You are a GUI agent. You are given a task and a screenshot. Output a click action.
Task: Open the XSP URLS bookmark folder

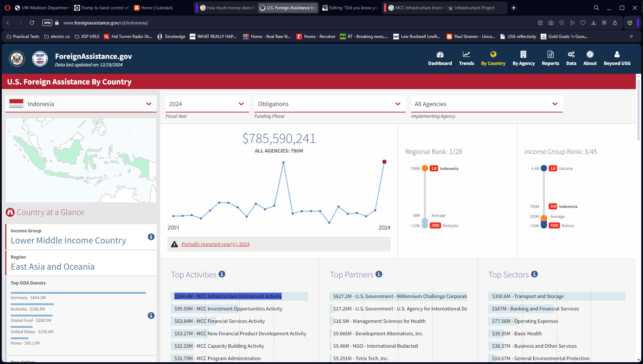coord(87,37)
